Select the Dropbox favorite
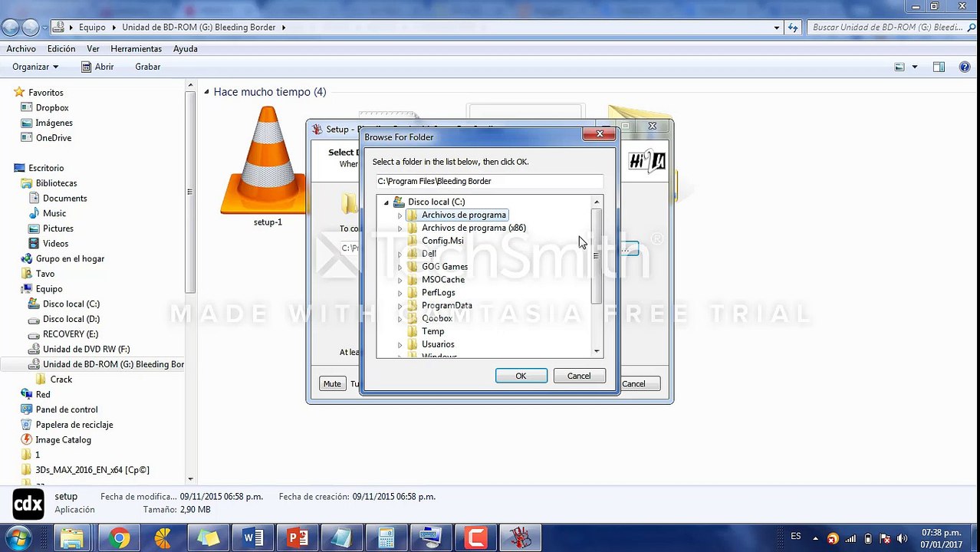 coord(51,107)
